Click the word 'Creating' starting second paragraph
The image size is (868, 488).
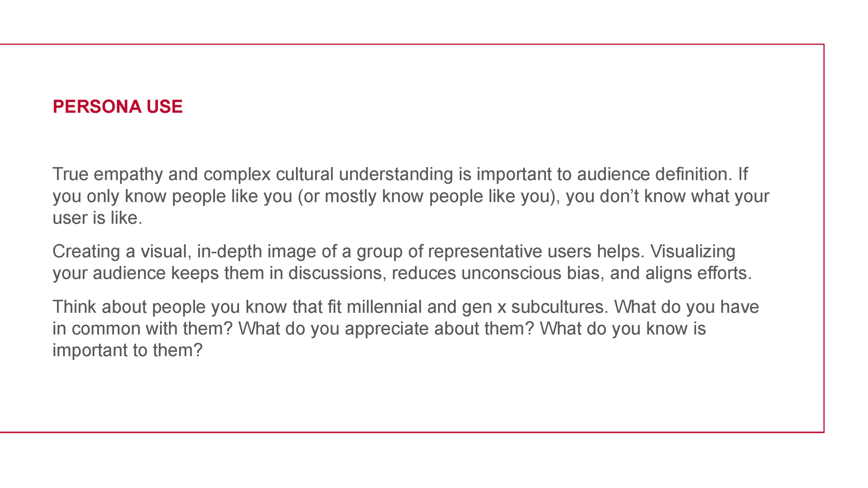click(x=86, y=252)
